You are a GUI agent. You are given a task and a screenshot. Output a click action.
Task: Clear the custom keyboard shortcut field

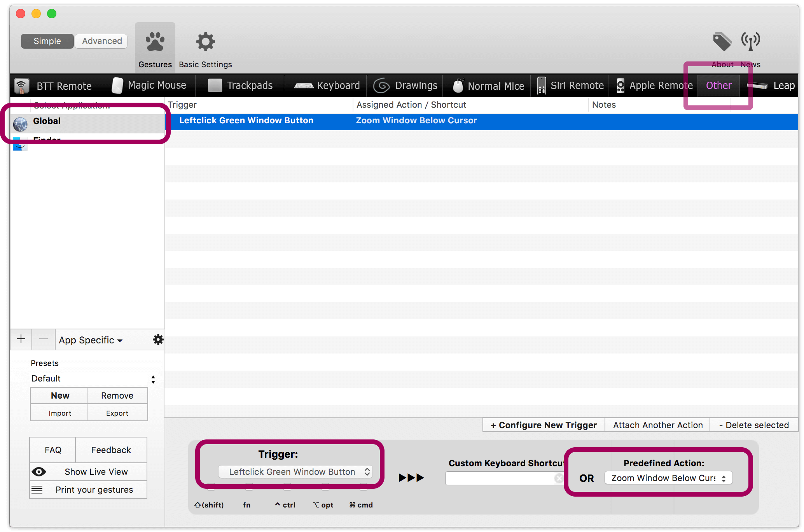pos(559,478)
